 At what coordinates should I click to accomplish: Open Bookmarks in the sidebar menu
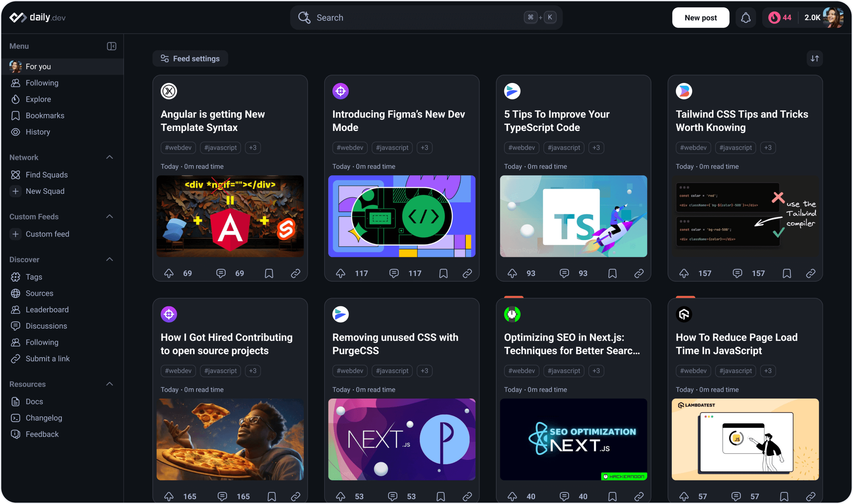click(45, 115)
